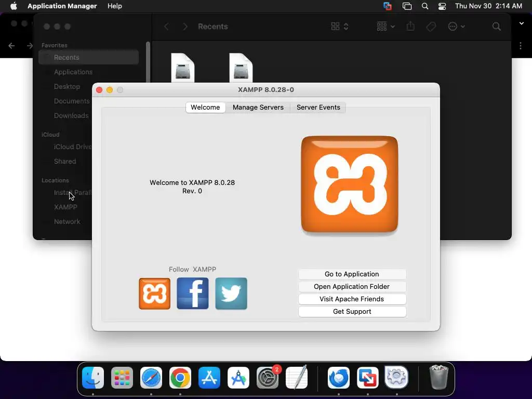Open Trash from the Dock
The height and width of the screenshot is (399, 532).
(x=438, y=377)
